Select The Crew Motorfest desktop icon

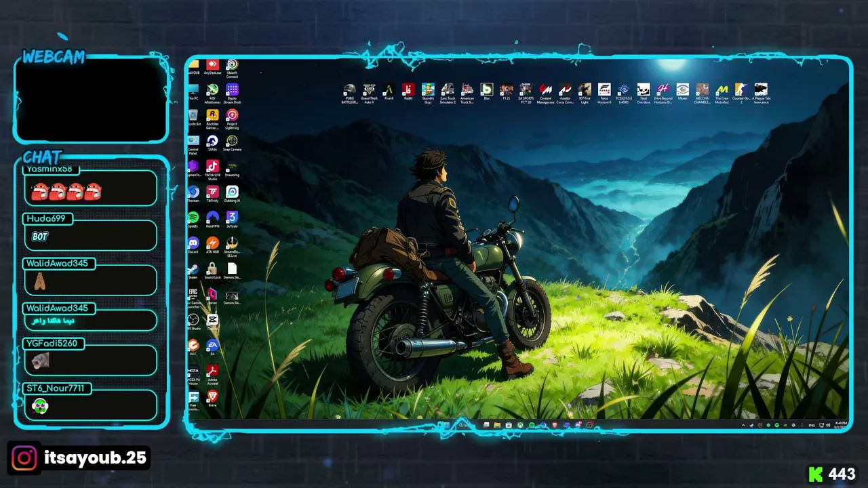pos(722,94)
